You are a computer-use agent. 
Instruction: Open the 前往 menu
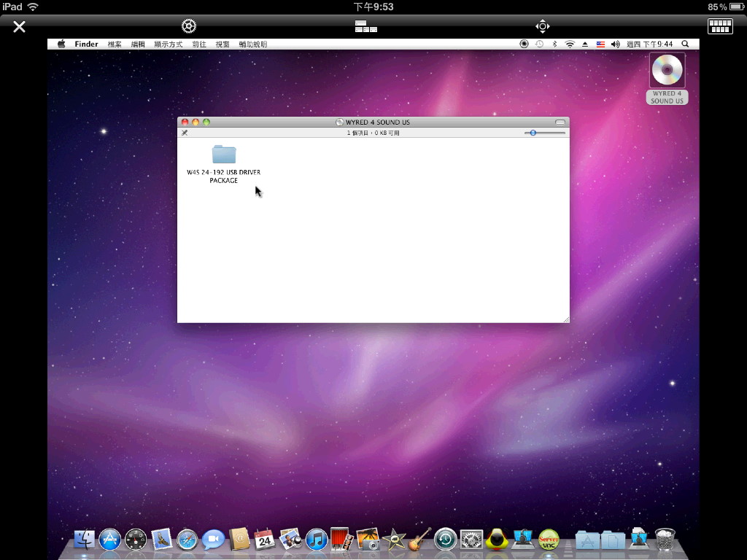coord(199,44)
